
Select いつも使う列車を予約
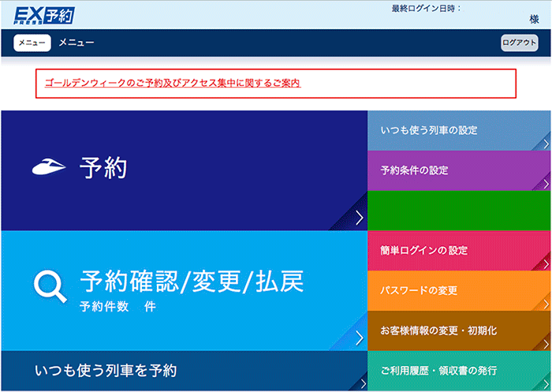pyautogui.click(x=184, y=371)
